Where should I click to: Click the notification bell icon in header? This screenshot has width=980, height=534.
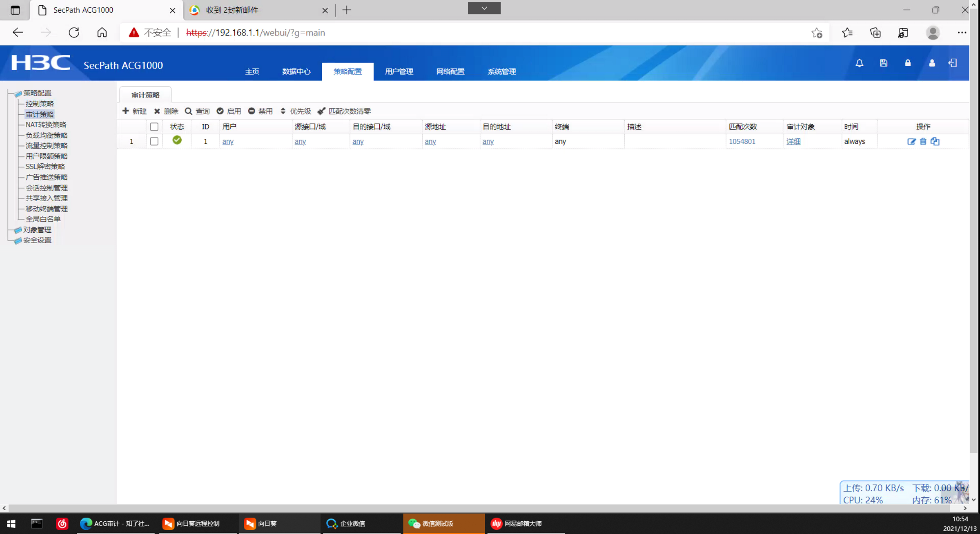(859, 63)
